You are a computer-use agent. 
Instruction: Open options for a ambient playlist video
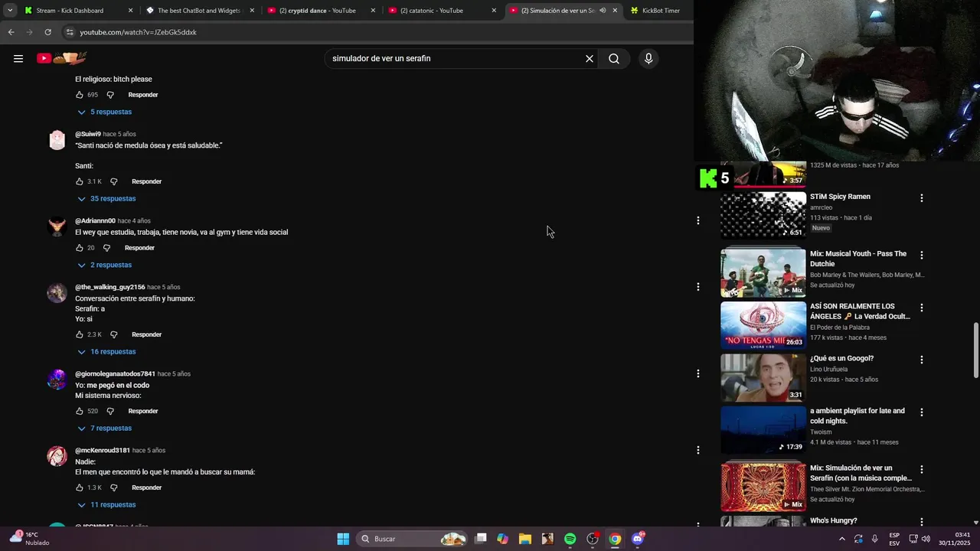pos(921,412)
